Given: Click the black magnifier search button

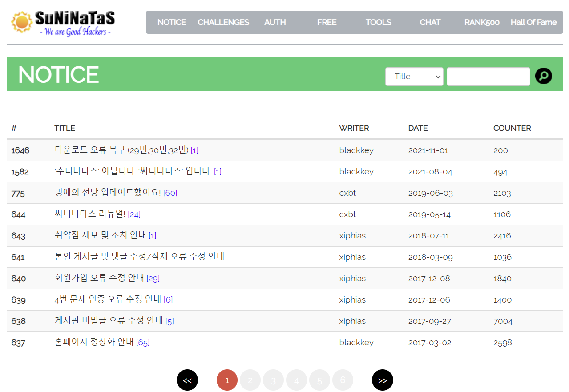Looking at the screenshot, I should [544, 76].
